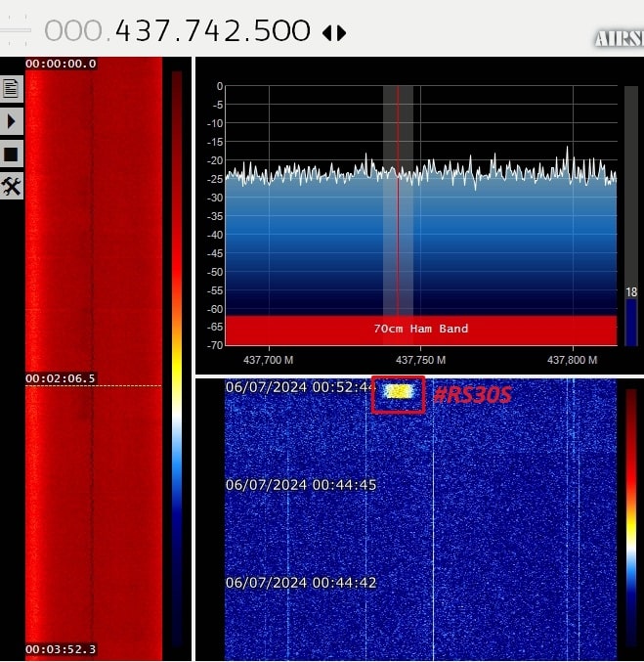This screenshot has height=662, width=644.
Task: Select the 0 dB scale label
Action: point(220,86)
